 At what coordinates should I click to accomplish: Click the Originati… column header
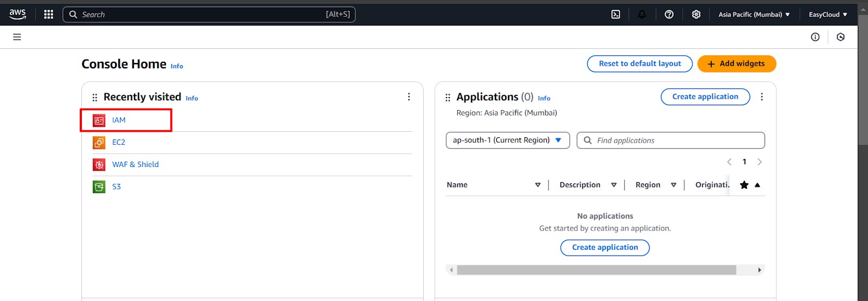(x=712, y=185)
